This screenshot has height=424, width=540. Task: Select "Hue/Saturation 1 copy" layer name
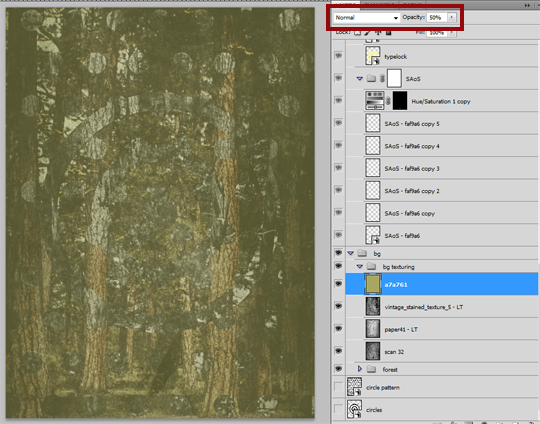[441, 101]
